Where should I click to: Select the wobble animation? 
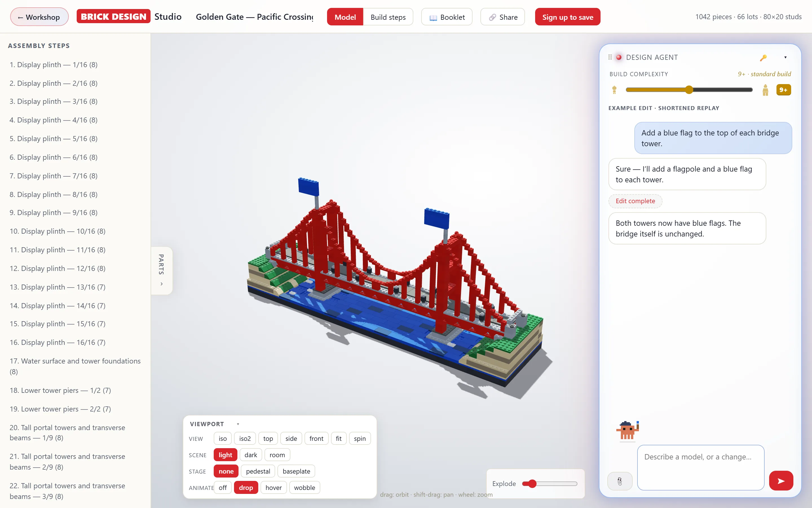(x=304, y=487)
